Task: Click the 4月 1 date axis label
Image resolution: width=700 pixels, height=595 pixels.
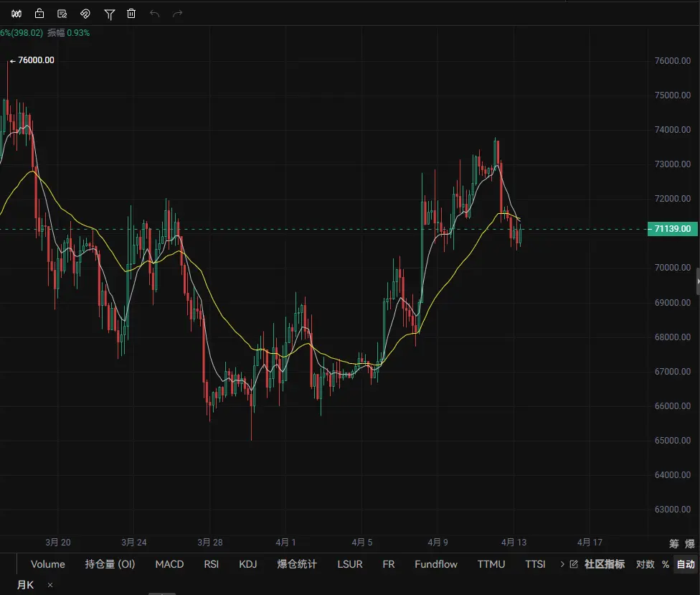Action: pos(285,543)
